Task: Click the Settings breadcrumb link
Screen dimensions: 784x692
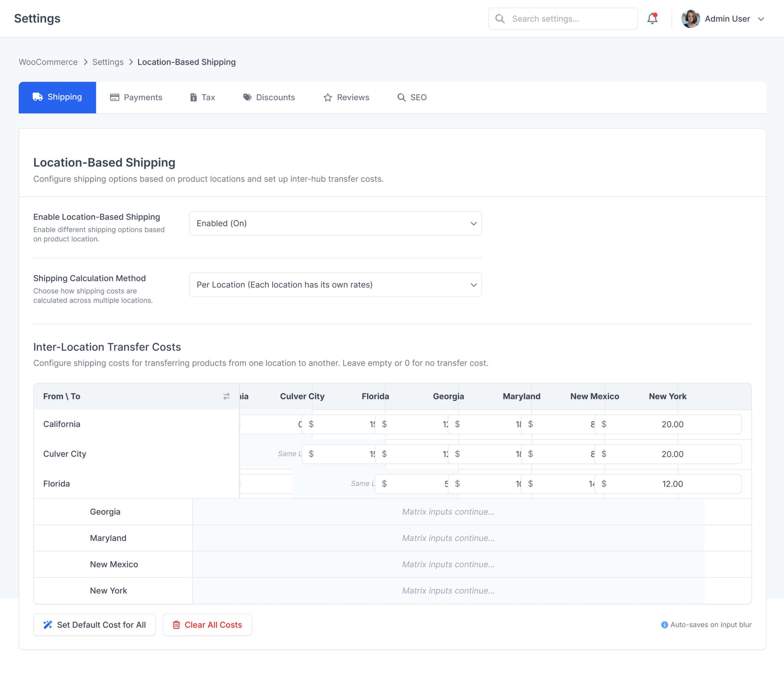Action: point(108,62)
